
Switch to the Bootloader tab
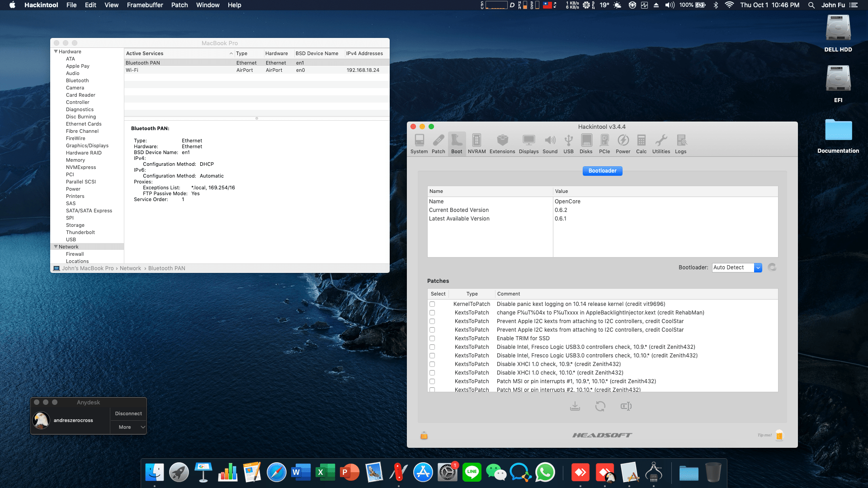pos(602,171)
